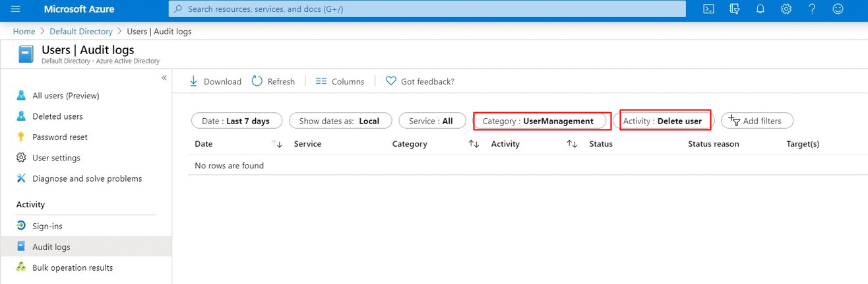Open the Service All filter

point(431,121)
